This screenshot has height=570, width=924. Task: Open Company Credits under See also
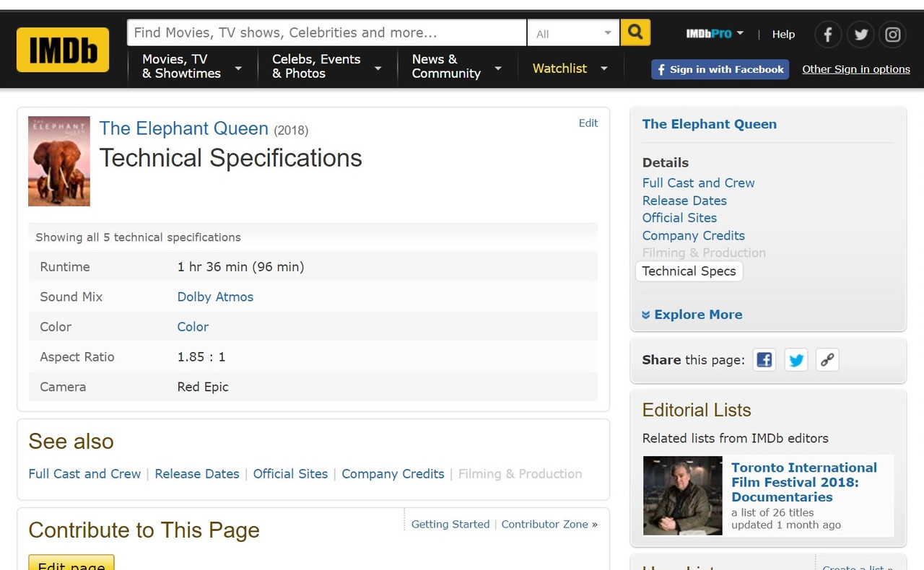[x=393, y=474]
